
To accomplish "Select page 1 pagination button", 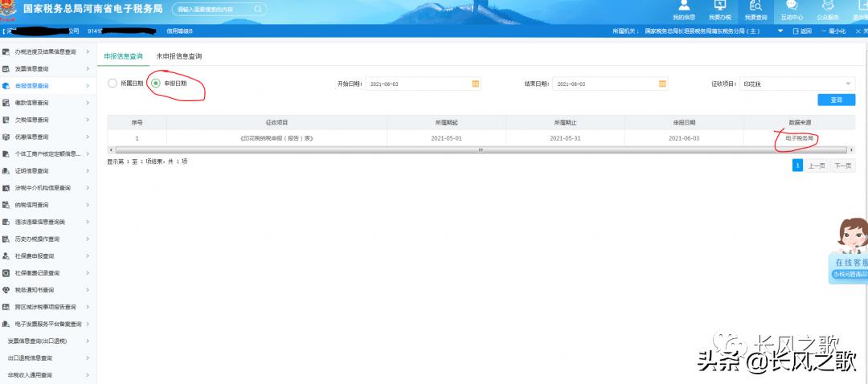I will pos(798,166).
